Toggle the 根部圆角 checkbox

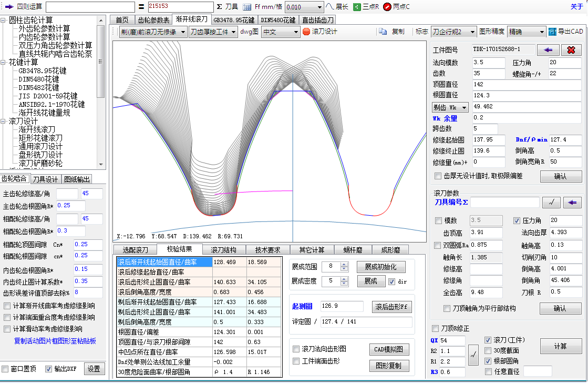pyautogui.click(x=488, y=361)
